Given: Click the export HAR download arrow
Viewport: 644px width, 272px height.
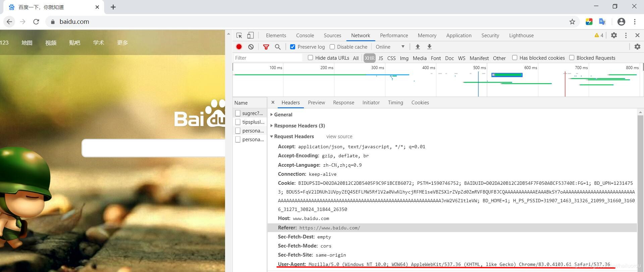Looking at the screenshot, I should coord(429,47).
